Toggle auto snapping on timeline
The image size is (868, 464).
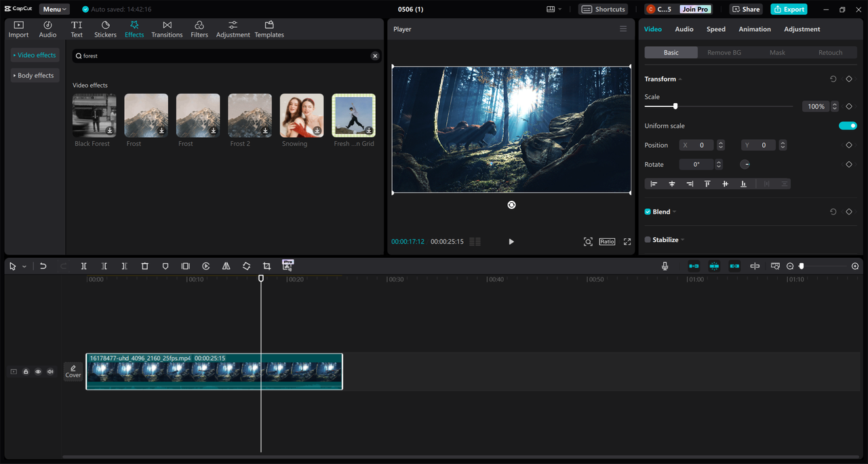click(714, 267)
